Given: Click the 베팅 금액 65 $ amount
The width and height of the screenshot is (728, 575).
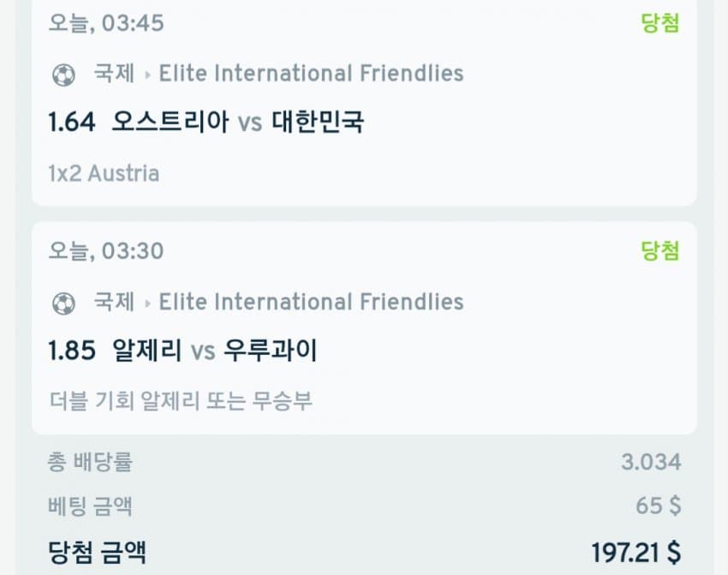Looking at the screenshot, I should click(659, 506).
